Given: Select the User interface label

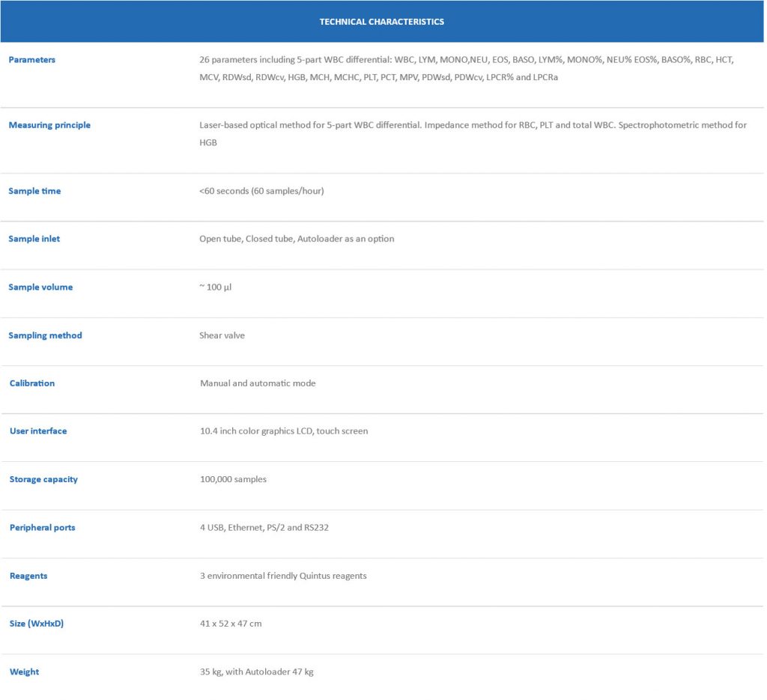Looking at the screenshot, I should tap(38, 431).
